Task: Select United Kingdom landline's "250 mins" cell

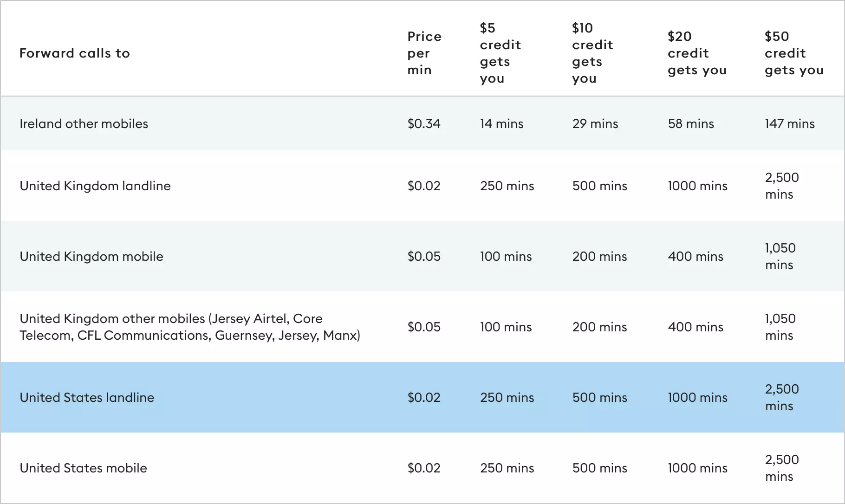Action: click(x=507, y=186)
